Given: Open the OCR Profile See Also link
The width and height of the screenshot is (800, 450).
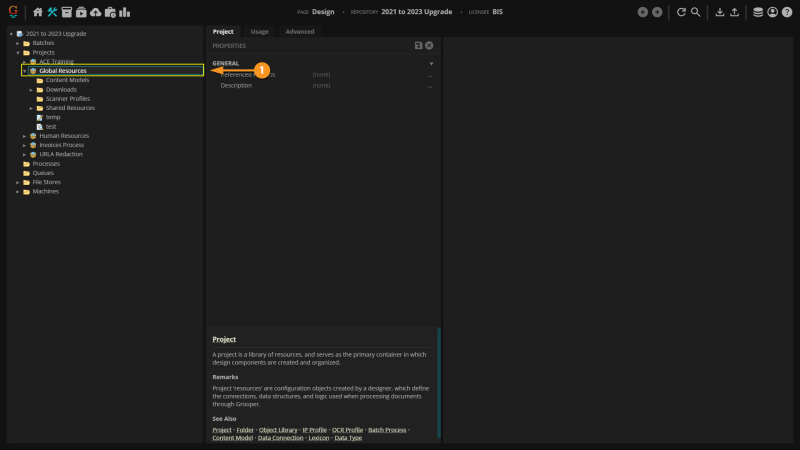Looking at the screenshot, I should coord(347,430).
